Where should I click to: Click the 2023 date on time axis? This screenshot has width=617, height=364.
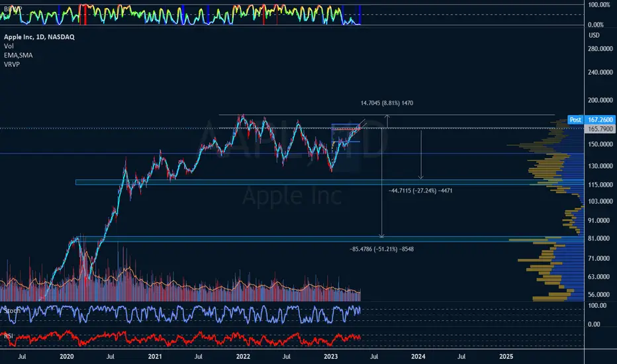coord(330,357)
